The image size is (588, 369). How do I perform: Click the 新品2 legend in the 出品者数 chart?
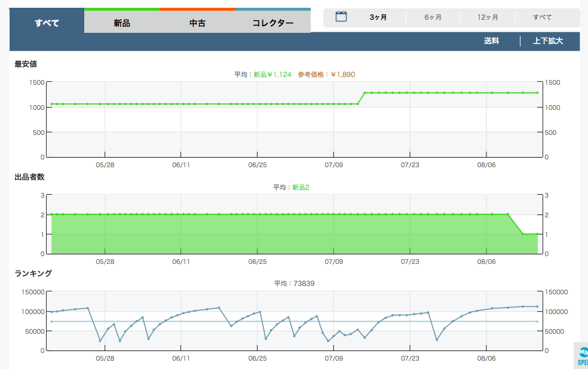pos(301,187)
